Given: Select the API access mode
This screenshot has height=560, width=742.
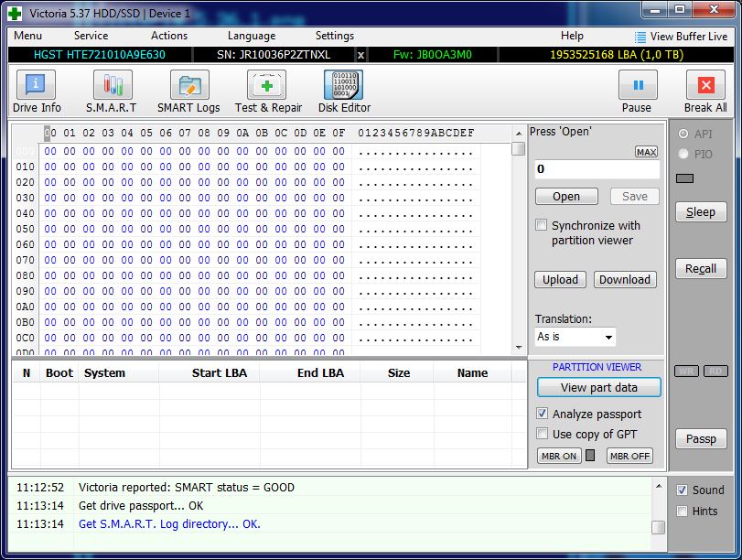Looking at the screenshot, I should (x=683, y=134).
